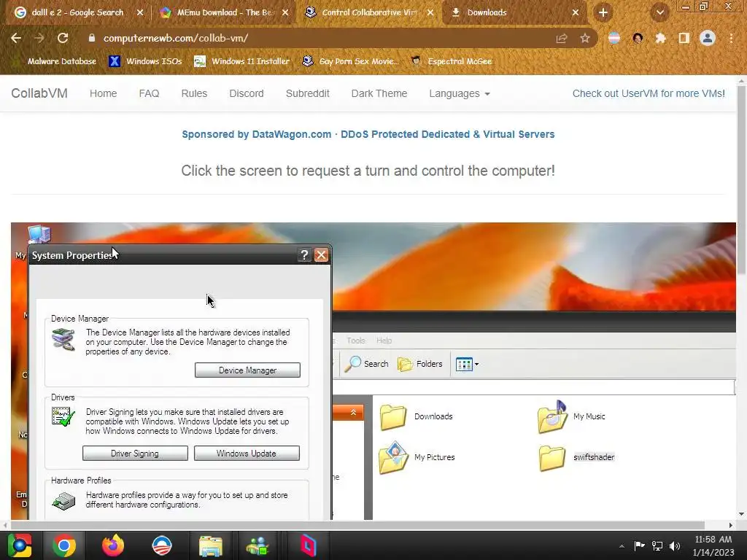Open the Views dropdown in Explorer toolbar
The image size is (747, 560).
pyautogui.click(x=467, y=365)
